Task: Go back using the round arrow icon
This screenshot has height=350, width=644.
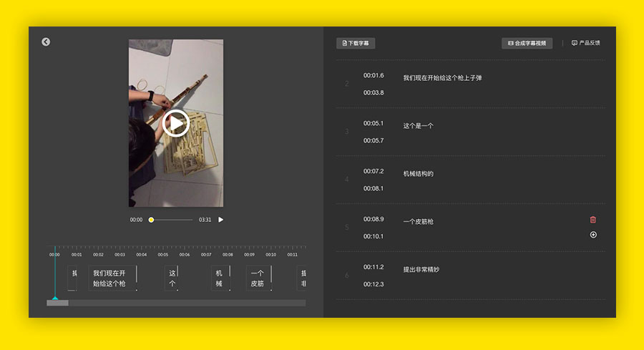Action: coord(46,42)
